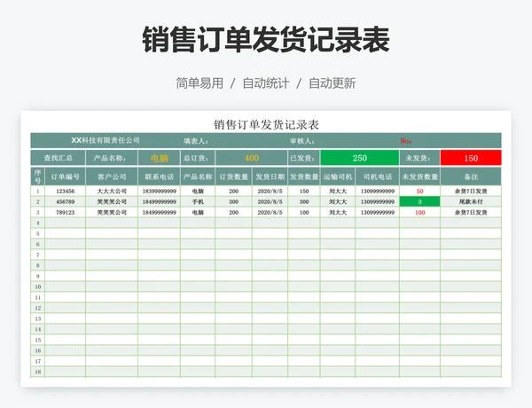Image resolution: width=532 pixels, height=408 pixels.
Task: Click order number 456789
Action: coord(65,201)
